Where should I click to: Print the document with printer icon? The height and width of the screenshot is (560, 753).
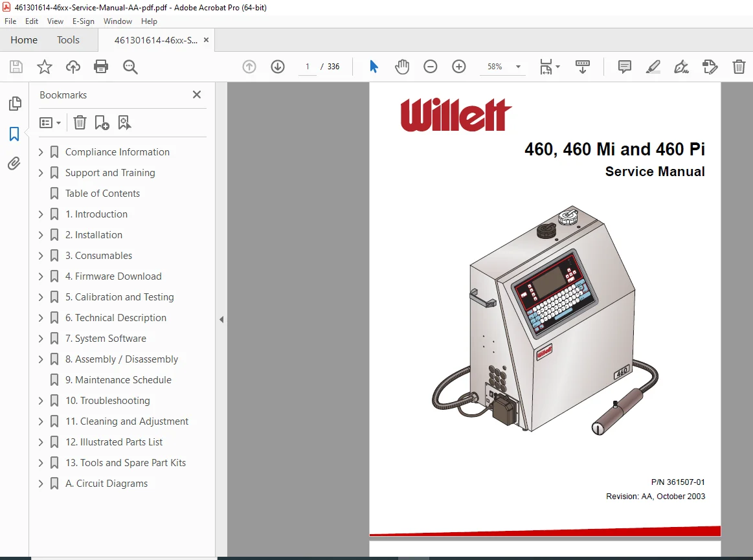click(101, 67)
